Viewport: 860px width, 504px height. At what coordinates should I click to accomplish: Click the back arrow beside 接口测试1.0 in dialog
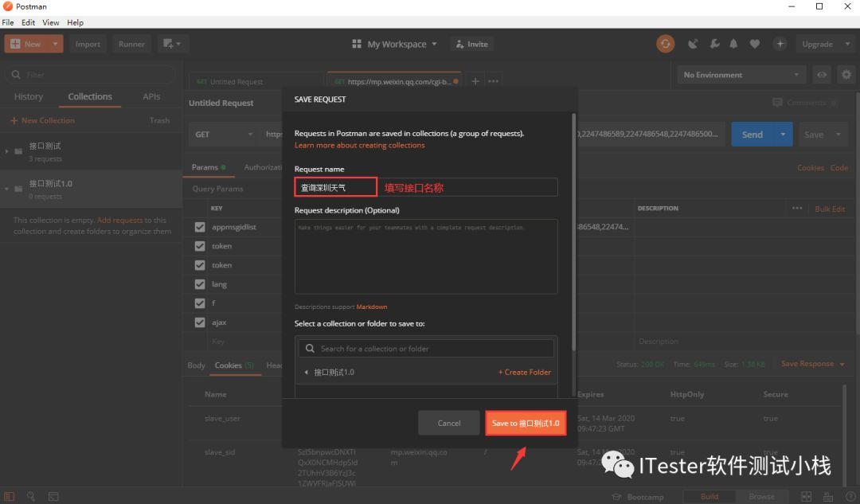306,373
